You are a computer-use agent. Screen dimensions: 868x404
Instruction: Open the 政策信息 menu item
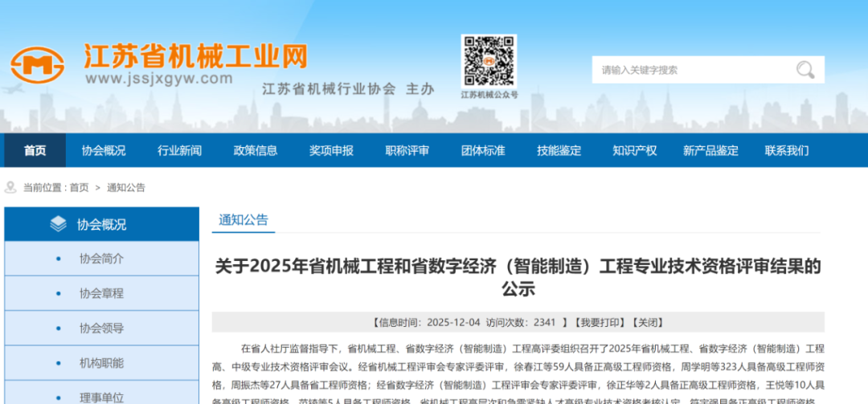coord(256,150)
